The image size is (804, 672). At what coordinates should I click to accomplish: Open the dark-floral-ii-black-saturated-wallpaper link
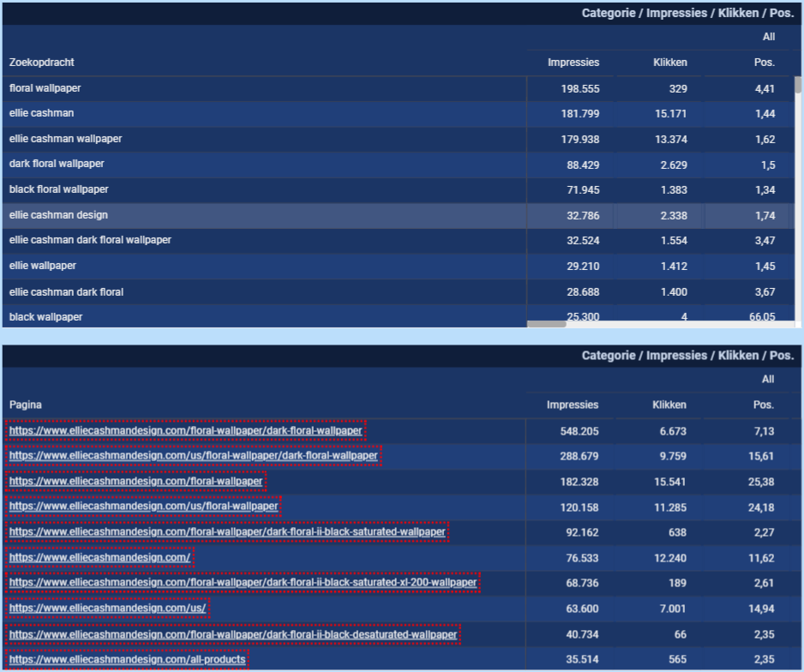coord(227,532)
